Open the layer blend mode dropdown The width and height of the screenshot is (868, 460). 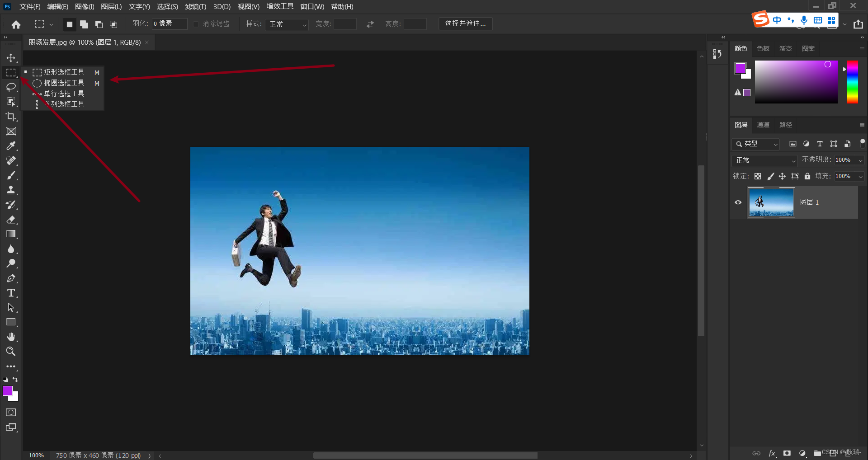pos(764,160)
